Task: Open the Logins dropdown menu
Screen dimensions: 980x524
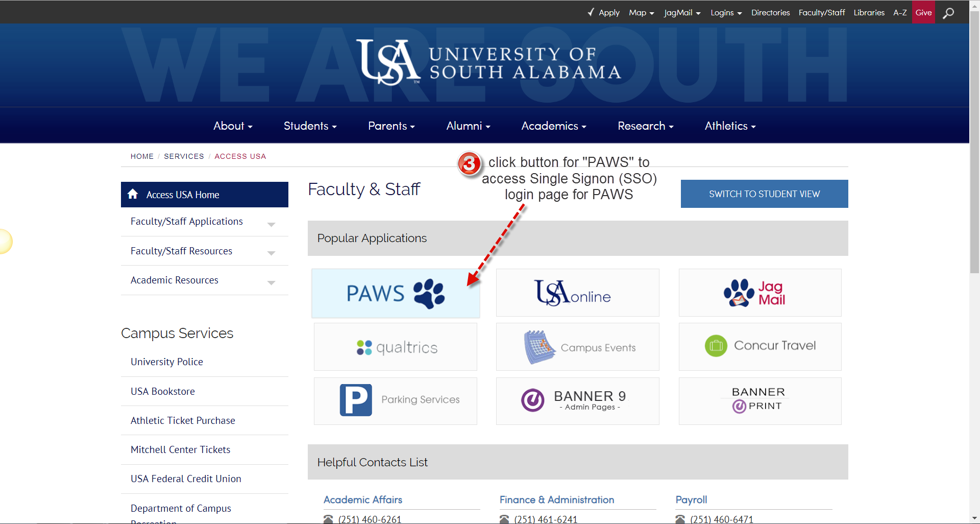Action: (726, 12)
